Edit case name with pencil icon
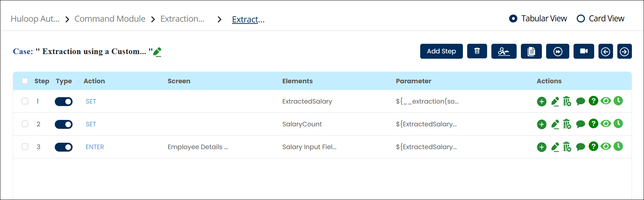Image resolution: width=644 pixels, height=200 pixels. coord(157,52)
